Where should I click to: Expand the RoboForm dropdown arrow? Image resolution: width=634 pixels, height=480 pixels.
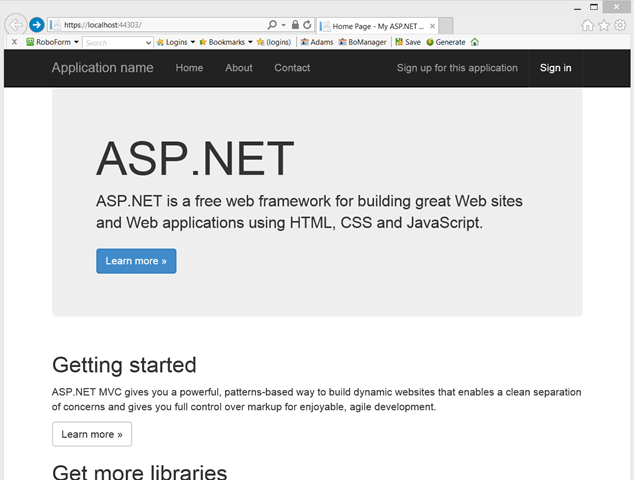[76, 42]
